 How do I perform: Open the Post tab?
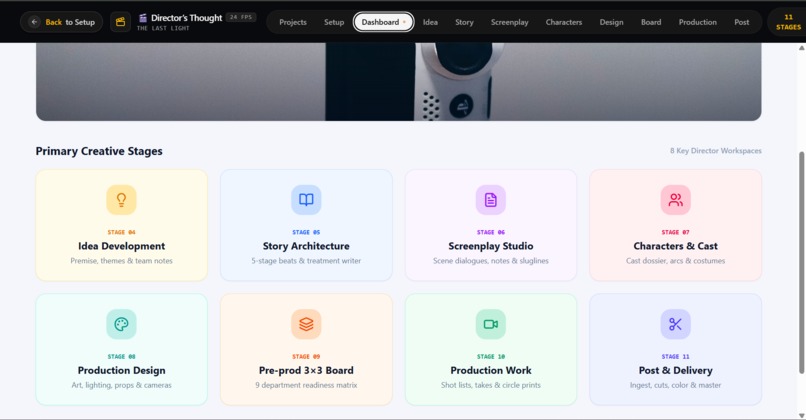(741, 22)
